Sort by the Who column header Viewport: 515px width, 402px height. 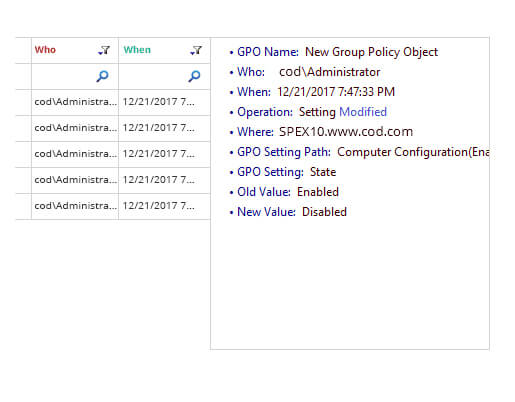pyautogui.click(x=45, y=50)
